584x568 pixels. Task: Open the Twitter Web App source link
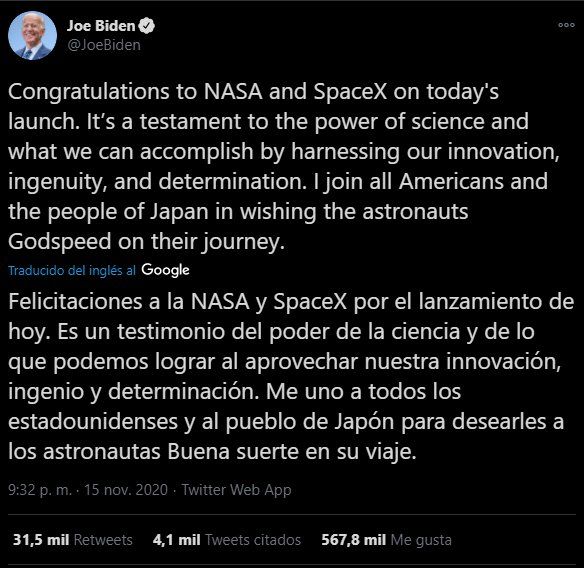pos(236,490)
